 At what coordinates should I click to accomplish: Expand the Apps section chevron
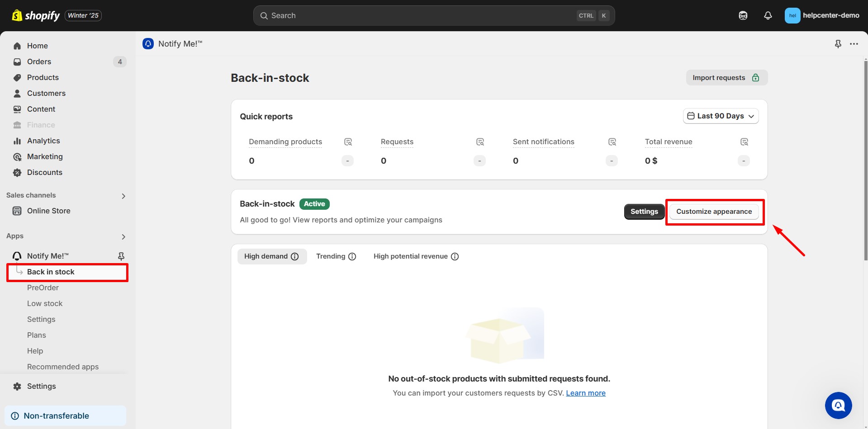(123, 237)
